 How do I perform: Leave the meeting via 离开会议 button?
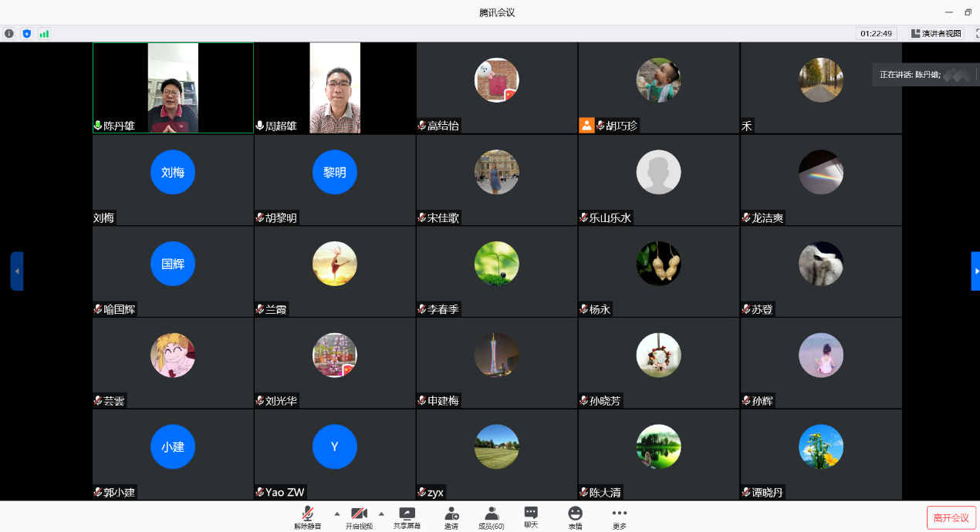pyautogui.click(x=951, y=517)
